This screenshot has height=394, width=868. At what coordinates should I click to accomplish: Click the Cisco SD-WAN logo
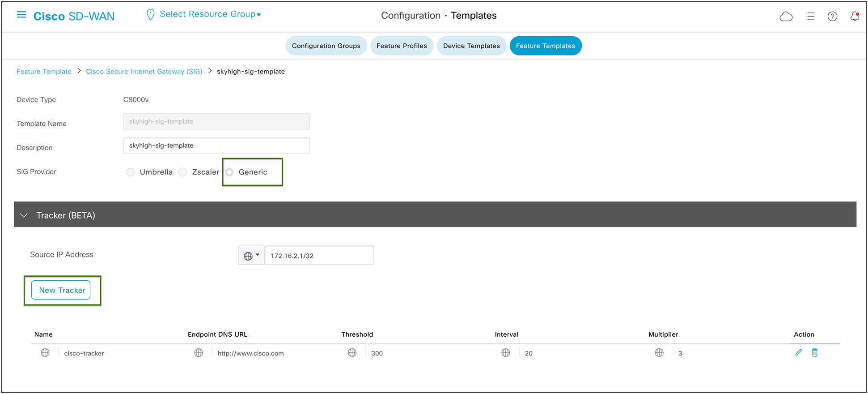(74, 16)
